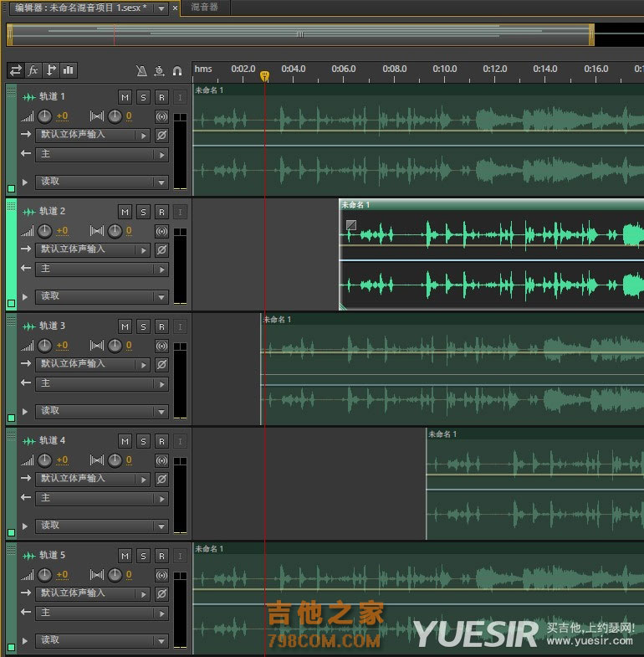Screen dimensions: 644x657
Task: Click the 轨道 2 track name
Action: [x=52, y=211]
